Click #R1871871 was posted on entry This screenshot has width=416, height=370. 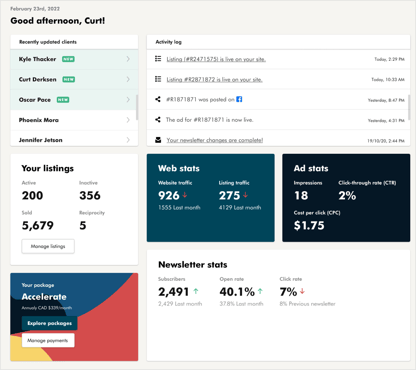click(x=200, y=99)
